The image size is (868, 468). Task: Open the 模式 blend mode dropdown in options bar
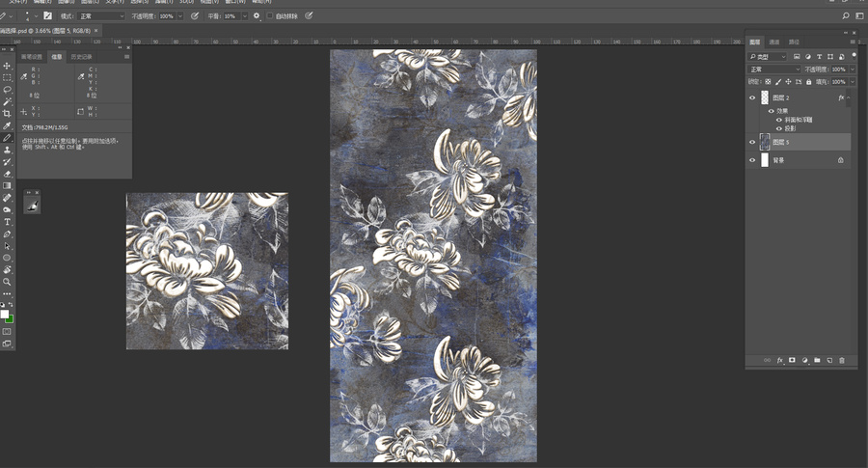(100, 16)
